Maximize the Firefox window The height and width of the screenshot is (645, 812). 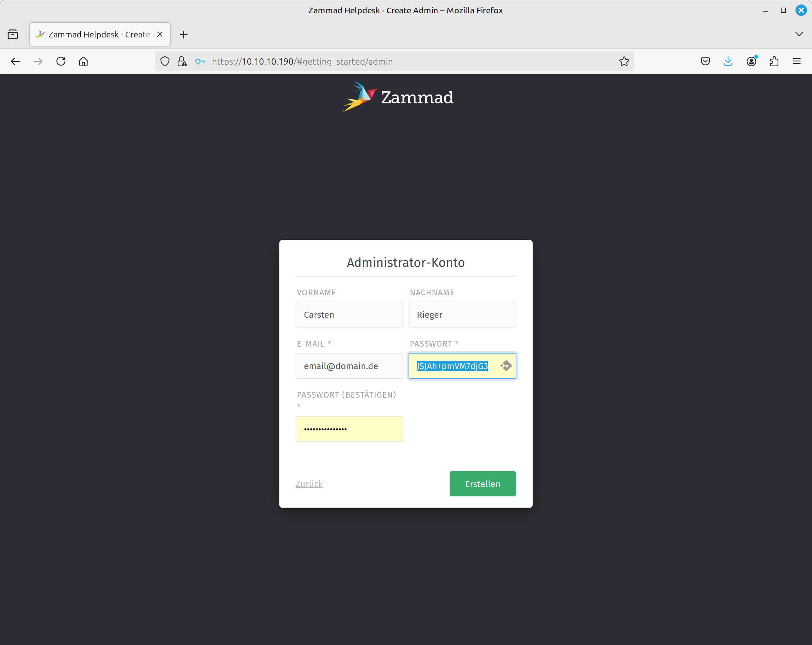(x=783, y=10)
